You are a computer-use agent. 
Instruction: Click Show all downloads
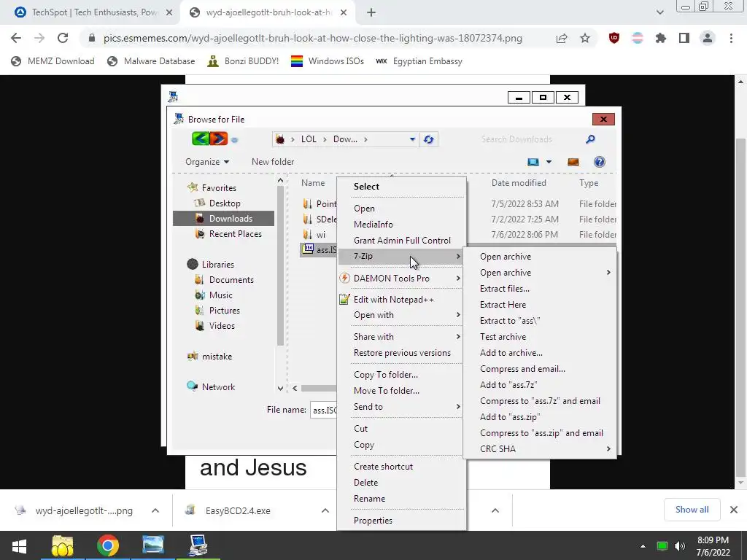pyautogui.click(x=692, y=510)
